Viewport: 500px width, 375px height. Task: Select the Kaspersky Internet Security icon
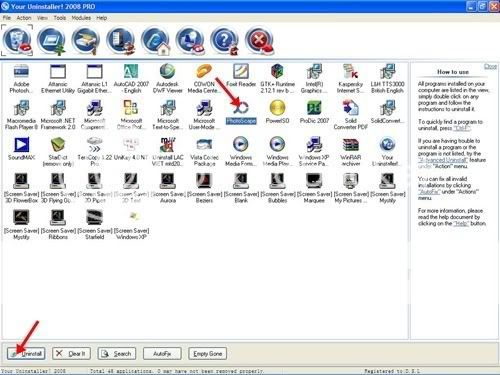point(350,72)
